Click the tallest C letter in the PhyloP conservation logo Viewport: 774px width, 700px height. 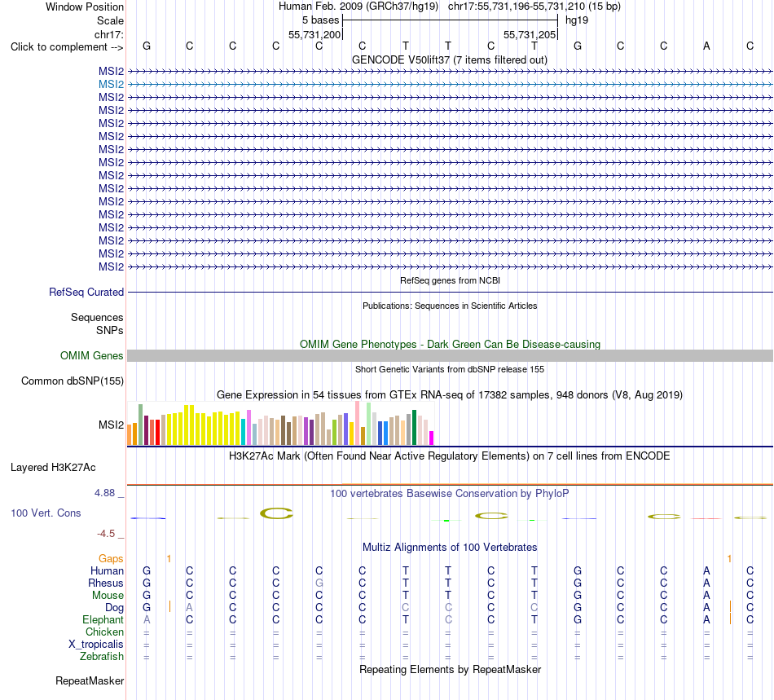276,513
